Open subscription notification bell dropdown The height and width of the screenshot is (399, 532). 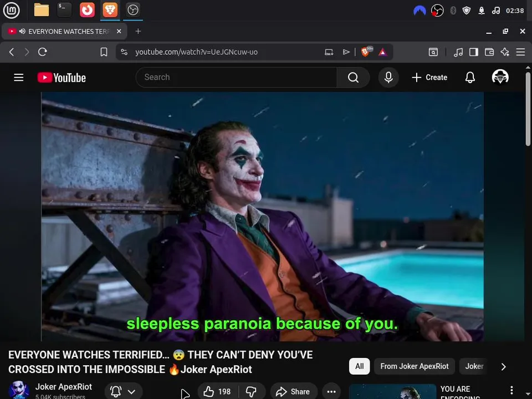(x=124, y=392)
